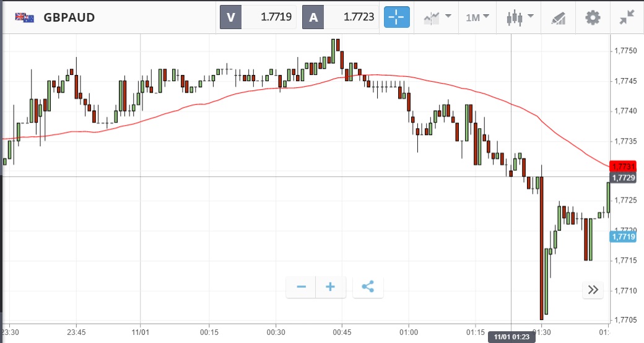Click the 11/01 01:23 time marker
This screenshot has width=644, height=343.
(x=510, y=337)
